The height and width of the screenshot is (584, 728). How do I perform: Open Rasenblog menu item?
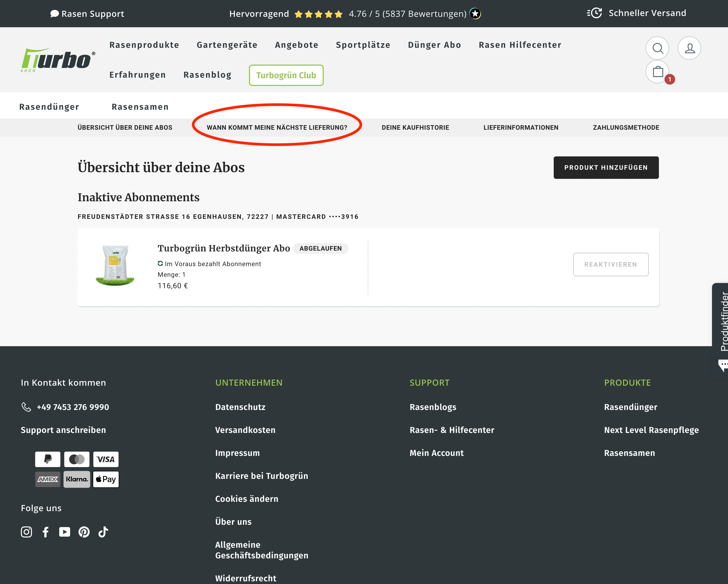(207, 75)
